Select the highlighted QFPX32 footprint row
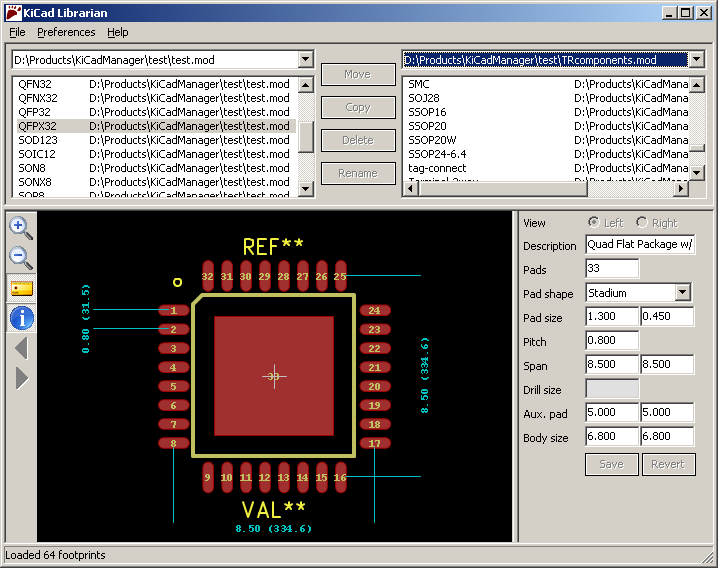Screen dimensions: 718x568 pos(156,126)
